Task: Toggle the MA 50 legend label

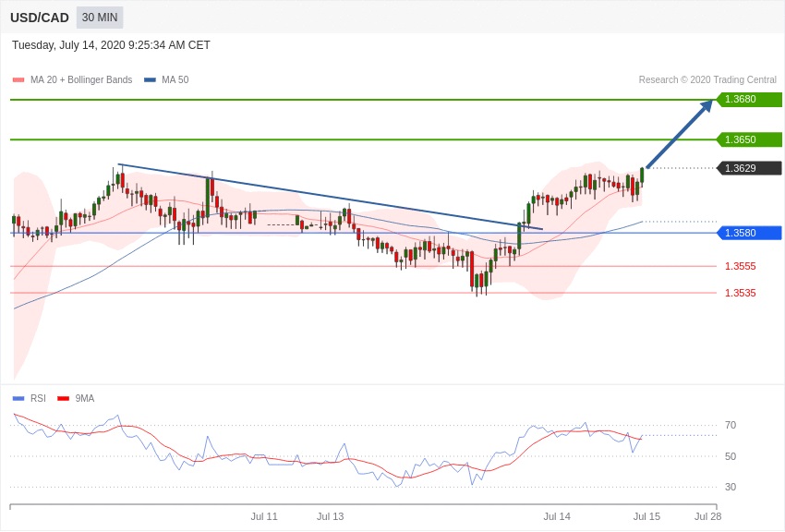Action: point(175,80)
